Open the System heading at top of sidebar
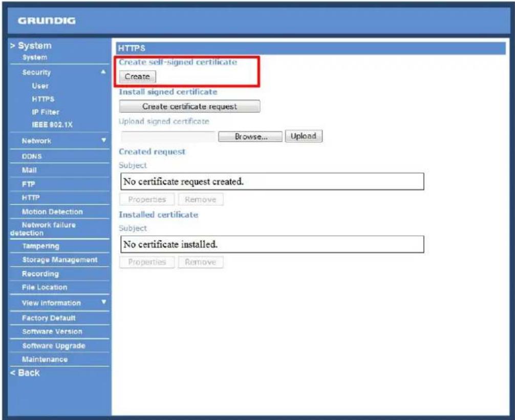 (x=31, y=46)
